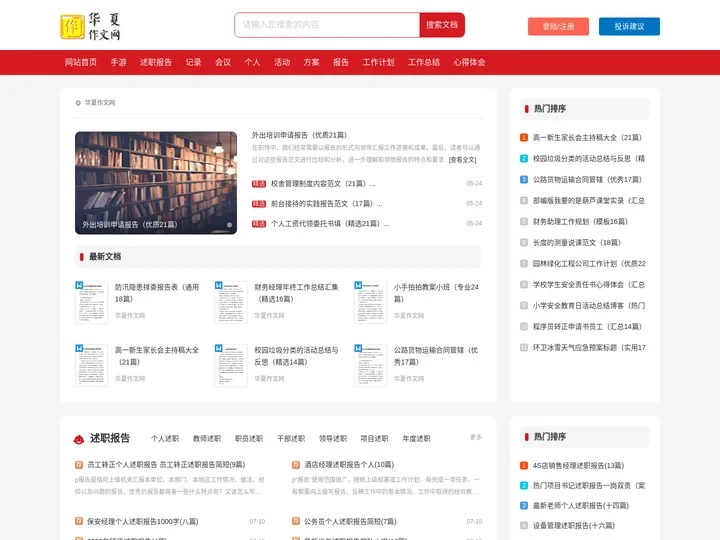The image size is (720, 540).
Task: Click the red tag beside 校舍管理制度内容范文
Action: pos(259,184)
